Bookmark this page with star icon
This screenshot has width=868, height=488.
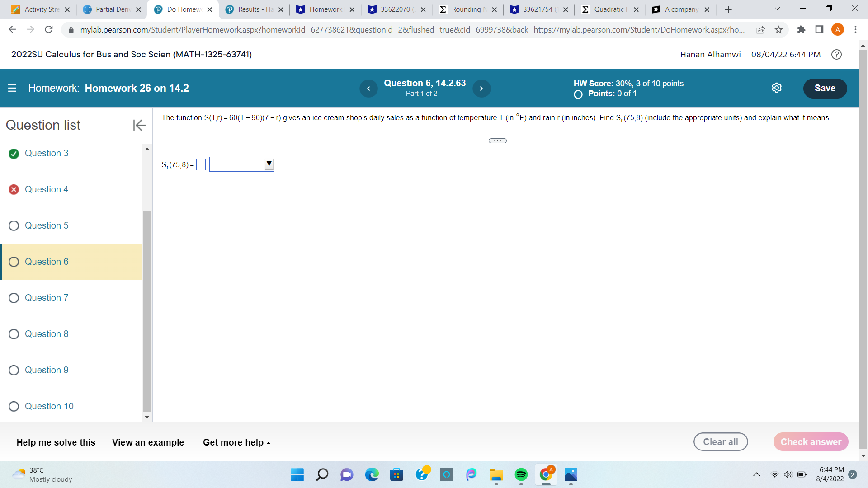pyautogui.click(x=778, y=30)
